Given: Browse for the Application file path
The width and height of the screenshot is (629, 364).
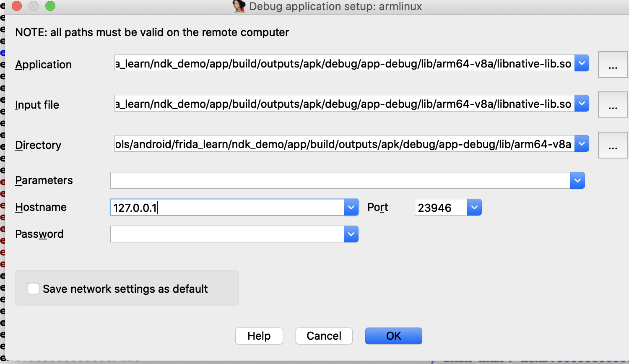Looking at the screenshot, I should (x=613, y=65).
